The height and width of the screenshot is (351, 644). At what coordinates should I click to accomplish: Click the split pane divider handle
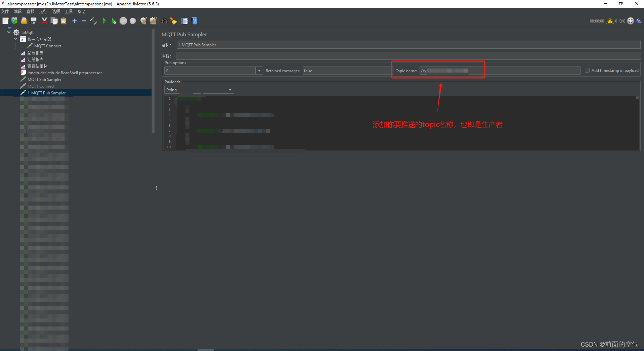tap(157, 188)
